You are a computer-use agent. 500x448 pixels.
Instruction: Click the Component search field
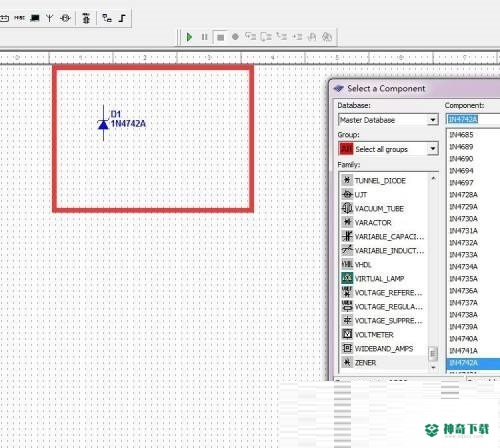(x=473, y=119)
